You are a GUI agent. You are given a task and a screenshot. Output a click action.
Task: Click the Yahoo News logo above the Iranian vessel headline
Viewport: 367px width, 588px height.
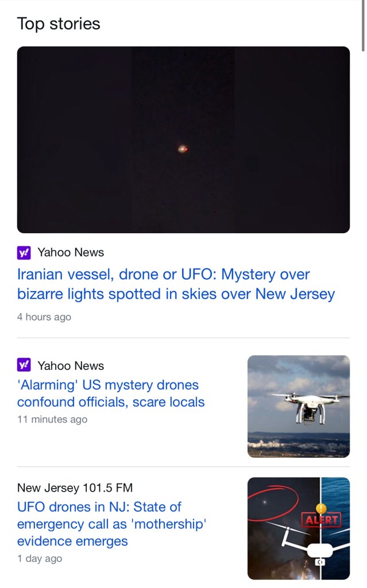coord(24,253)
